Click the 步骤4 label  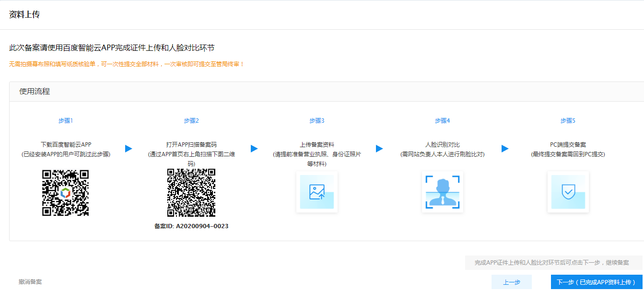pos(442,121)
